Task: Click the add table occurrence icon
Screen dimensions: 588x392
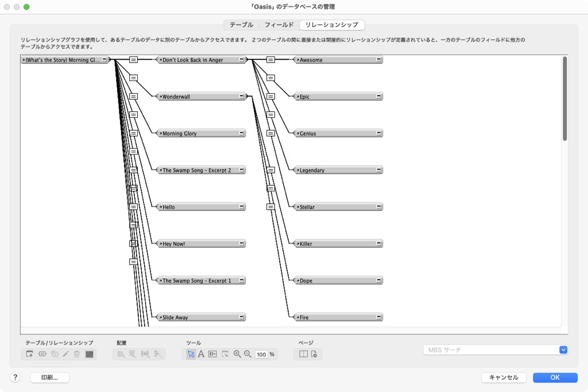Action: click(29, 354)
